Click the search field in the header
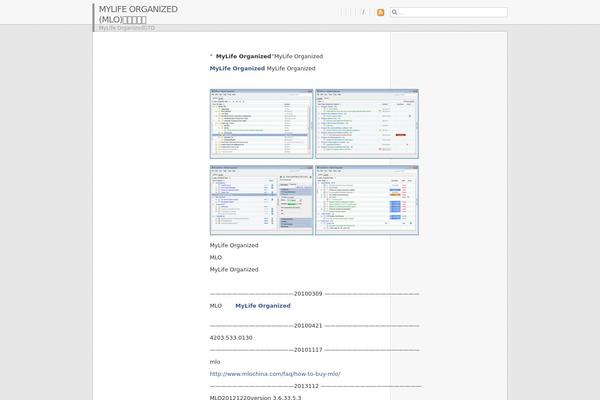600x400 pixels. 449,12
